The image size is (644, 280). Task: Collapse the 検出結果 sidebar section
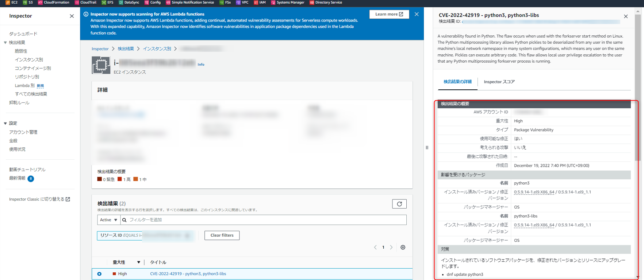point(5,43)
